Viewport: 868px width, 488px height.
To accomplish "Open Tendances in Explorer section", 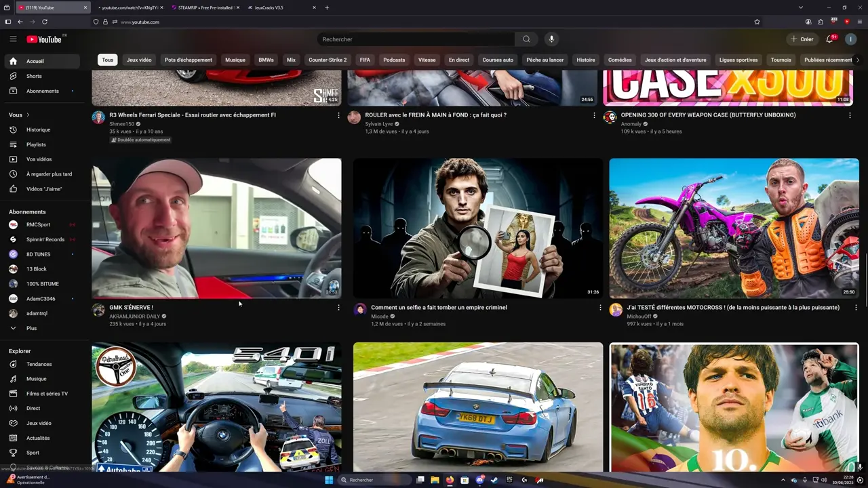I will coord(41,364).
